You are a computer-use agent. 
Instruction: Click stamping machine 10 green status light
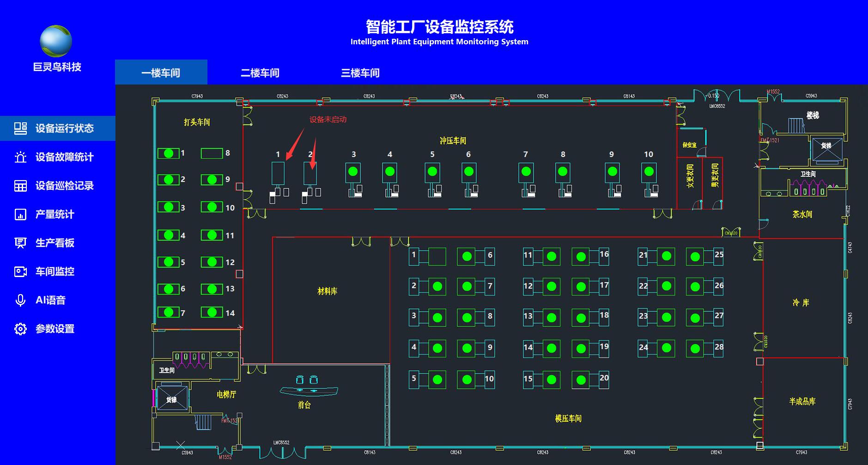coord(649,172)
